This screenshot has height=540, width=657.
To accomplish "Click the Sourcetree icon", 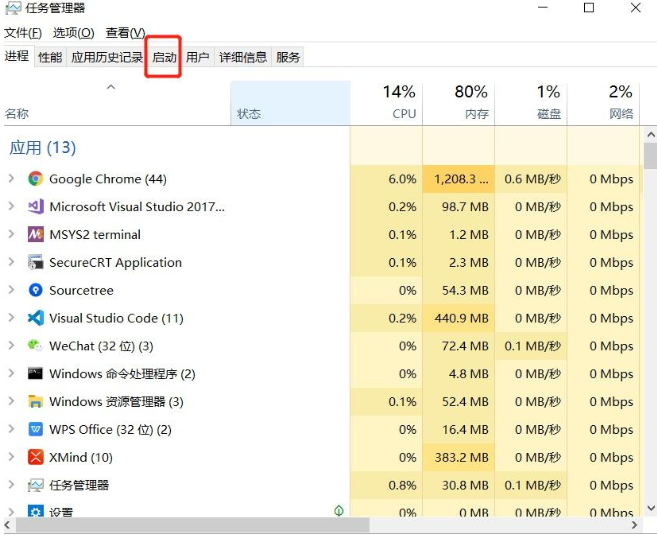I will [x=36, y=290].
